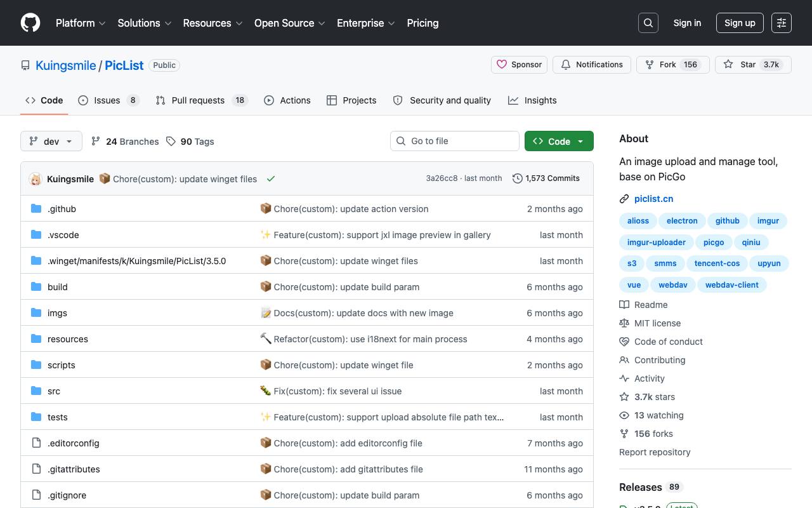Viewport: 812px width, 508px height.
Task: Click the Sign in link
Action: (687, 23)
